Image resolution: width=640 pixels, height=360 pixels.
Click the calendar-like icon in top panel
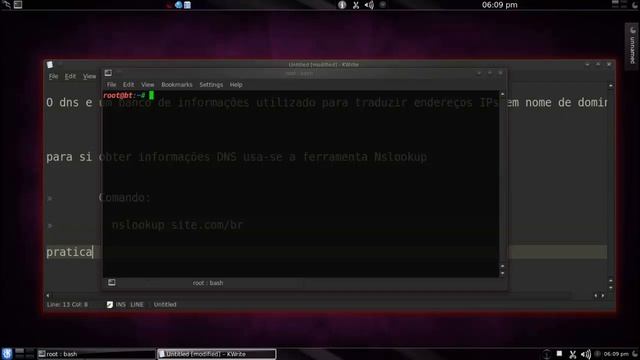[x=187, y=5]
